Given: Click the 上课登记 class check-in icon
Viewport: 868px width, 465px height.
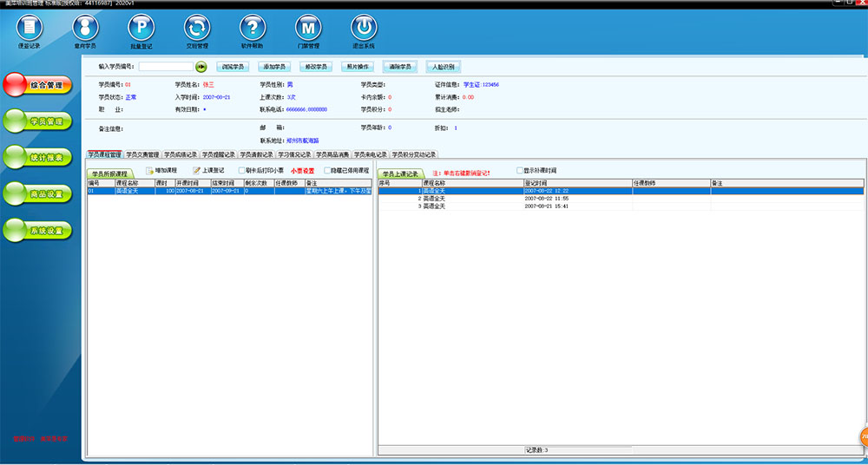Looking at the screenshot, I should [197, 171].
